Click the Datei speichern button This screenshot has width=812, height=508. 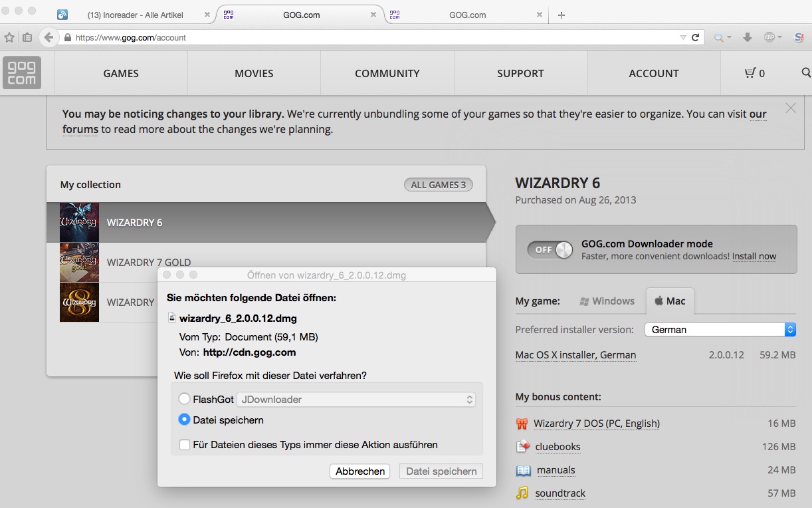[x=441, y=471]
